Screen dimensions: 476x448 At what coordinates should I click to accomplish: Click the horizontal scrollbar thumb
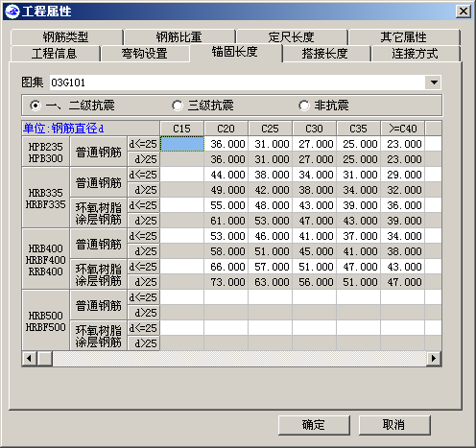click(45, 358)
